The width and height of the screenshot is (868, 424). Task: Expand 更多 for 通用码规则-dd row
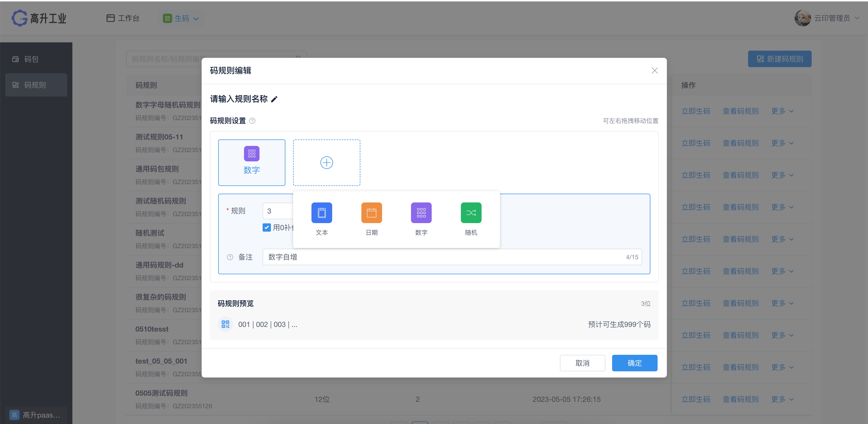point(782,271)
